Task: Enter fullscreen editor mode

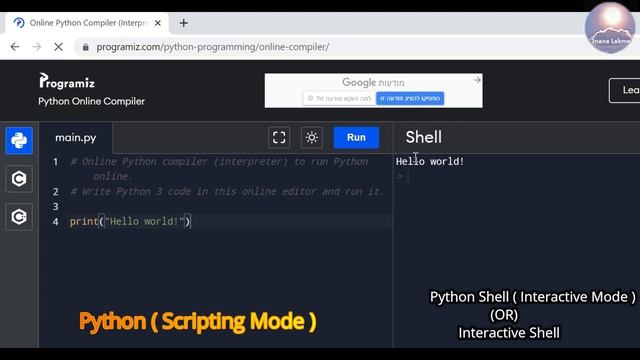Action: (279, 138)
